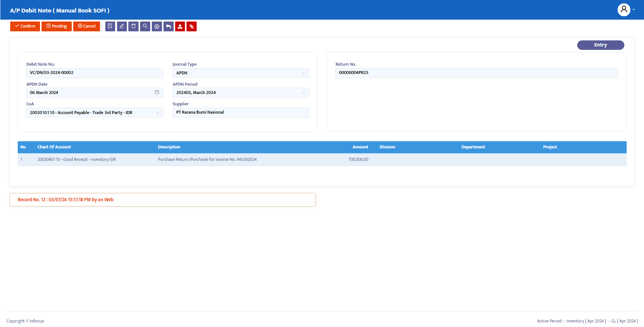Image resolution: width=644 pixels, height=327 pixels.
Task: Click the pencil edit icon
Action: (122, 26)
